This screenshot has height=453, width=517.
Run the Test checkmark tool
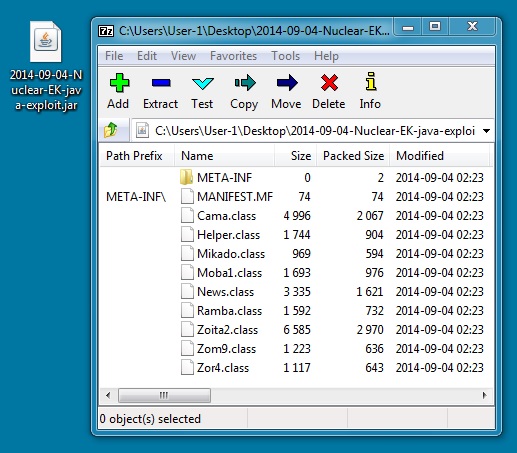(x=203, y=83)
